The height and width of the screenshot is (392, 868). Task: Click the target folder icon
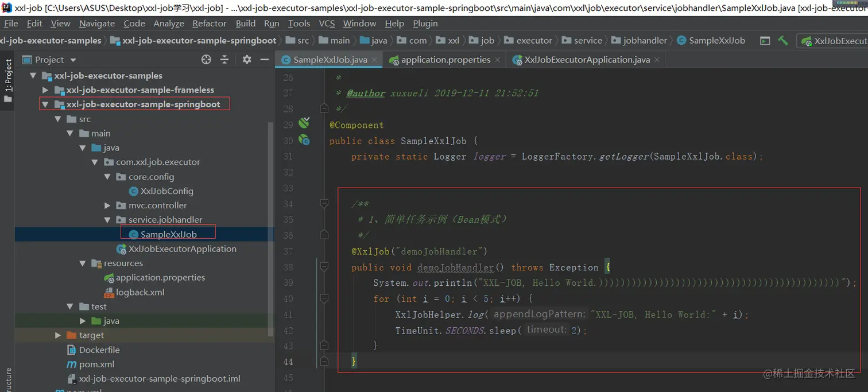pyautogui.click(x=72, y=335)
